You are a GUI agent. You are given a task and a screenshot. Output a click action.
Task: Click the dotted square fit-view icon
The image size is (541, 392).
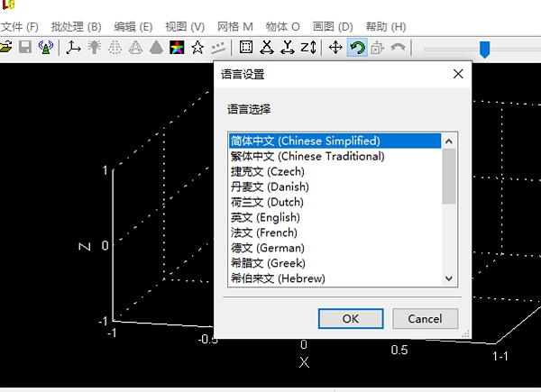coord(246,47)
